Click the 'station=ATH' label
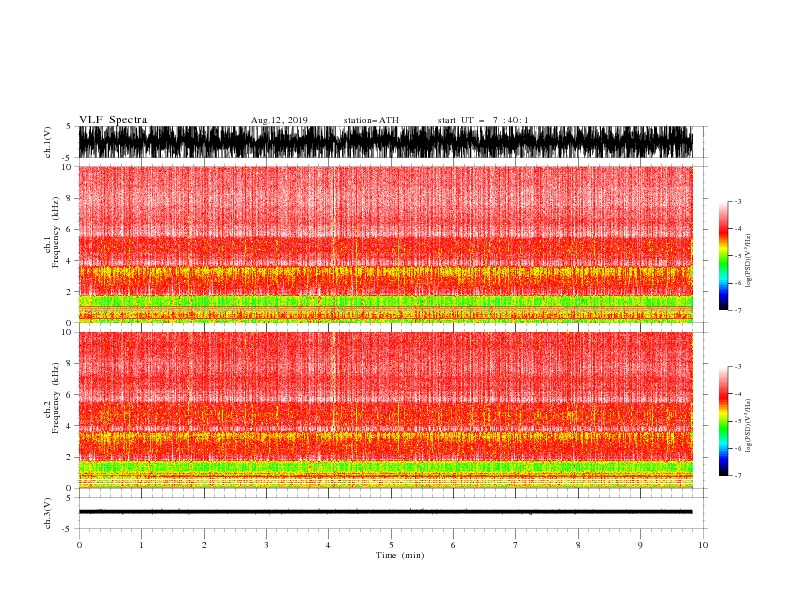Screen dimensions: 792x612 (371, 120)
